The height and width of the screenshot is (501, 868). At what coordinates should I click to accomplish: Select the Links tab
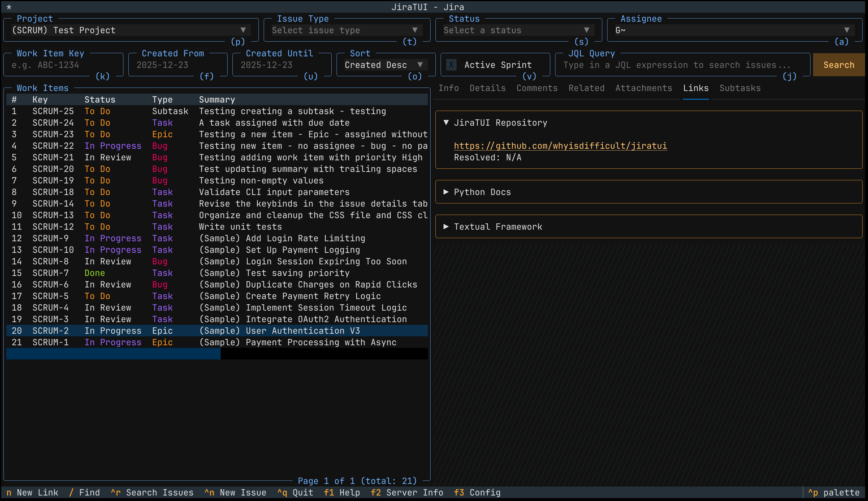(695, 88)
